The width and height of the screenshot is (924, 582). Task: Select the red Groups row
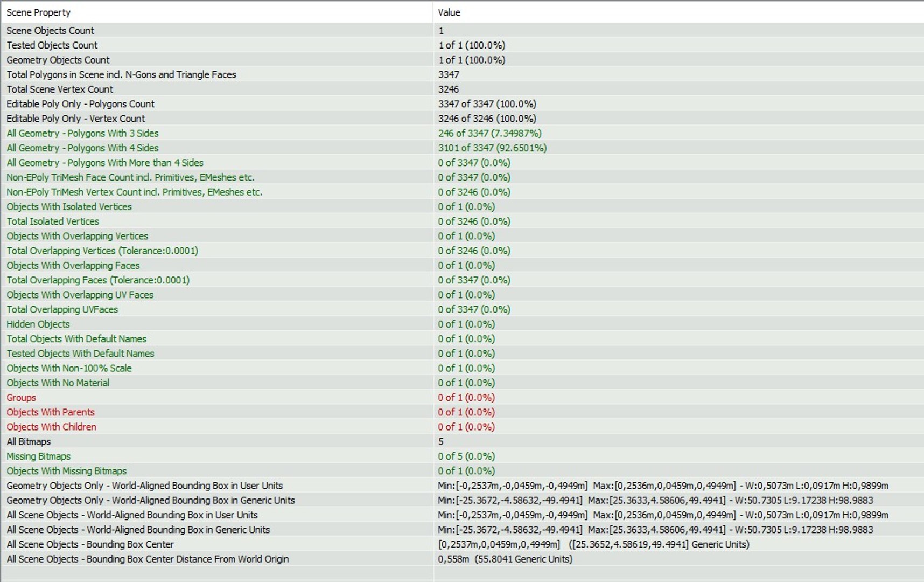[463, 398]
